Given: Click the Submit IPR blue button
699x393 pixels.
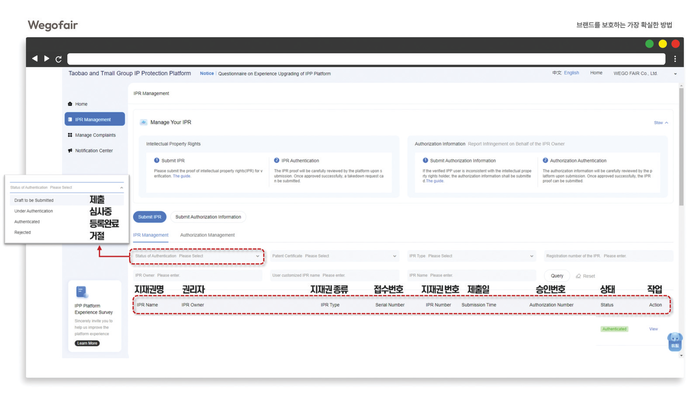Looking at the screenshot, I should tap(149, 217).
